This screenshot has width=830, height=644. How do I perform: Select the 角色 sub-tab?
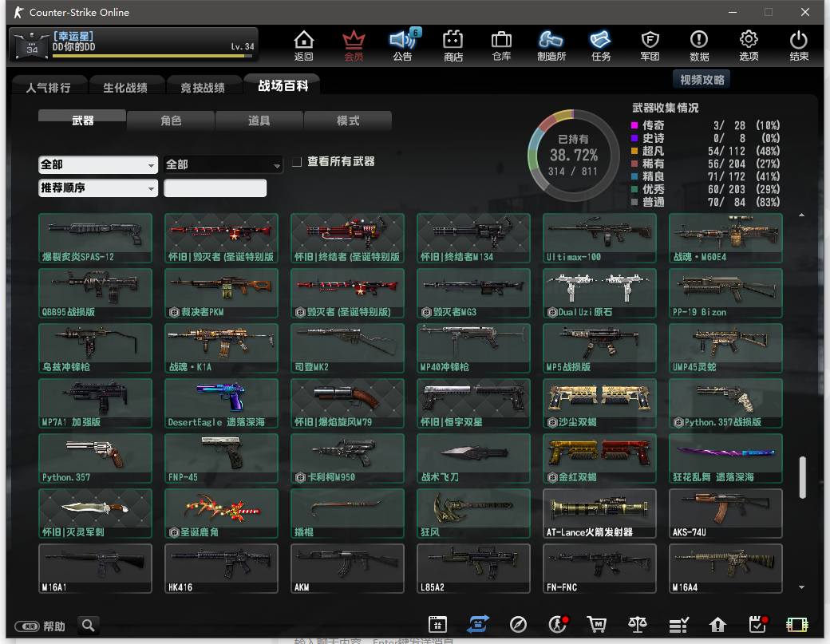(x=171, y=121)
